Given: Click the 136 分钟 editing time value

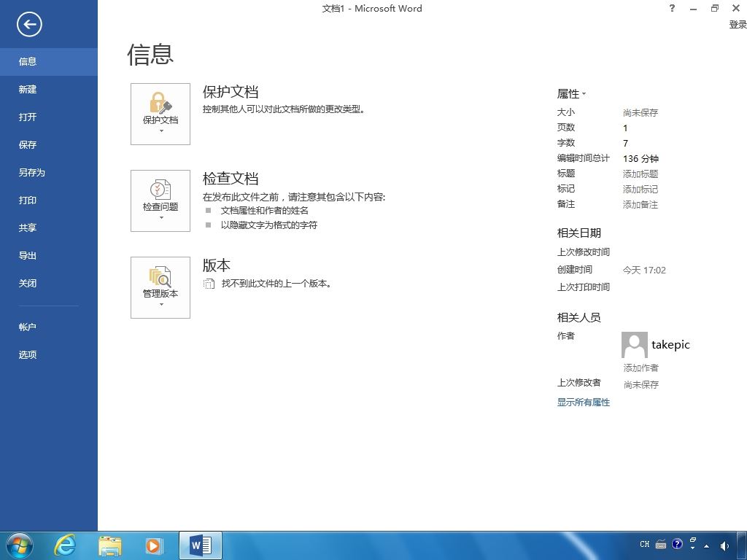Looking at the screenshot, I should (x=640, y=158).
